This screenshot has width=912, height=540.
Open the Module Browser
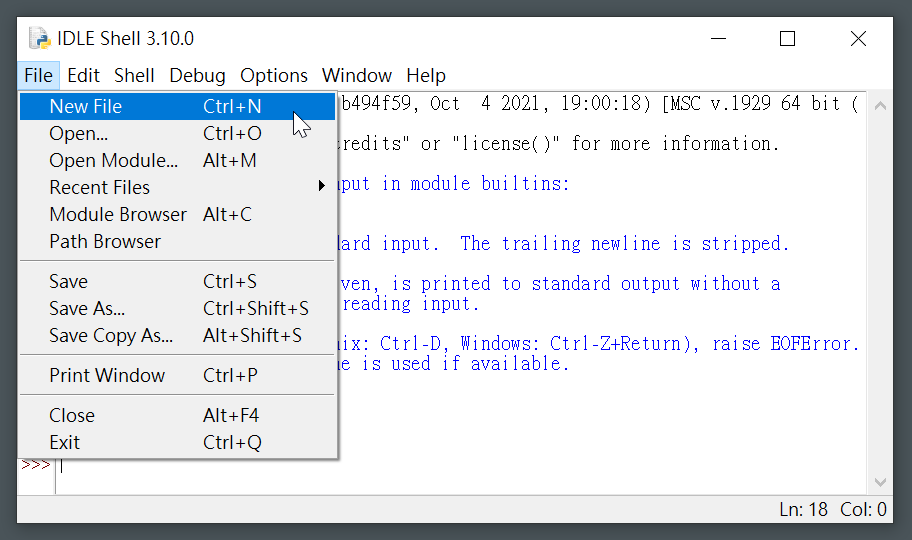pos(177,214)
